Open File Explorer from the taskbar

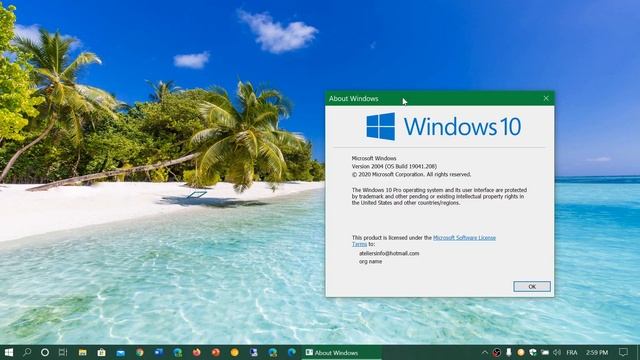tap(82, 352)
